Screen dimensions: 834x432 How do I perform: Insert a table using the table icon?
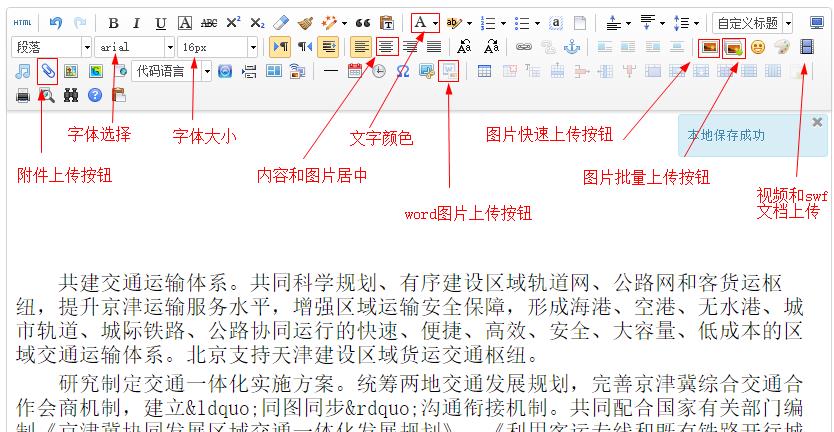(x=484, y=70)
